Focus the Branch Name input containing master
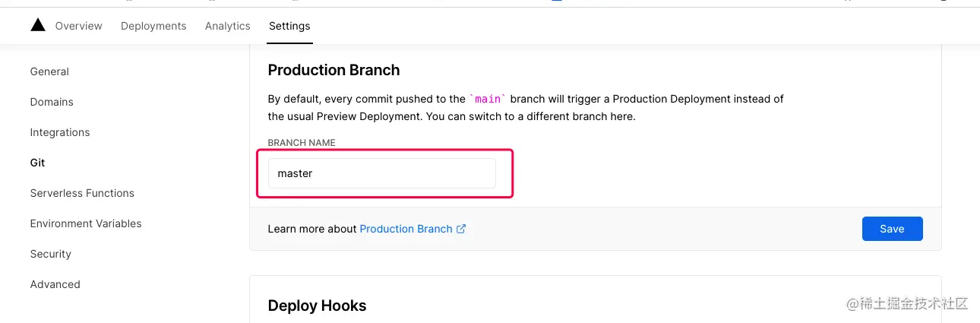 point(382,173)
